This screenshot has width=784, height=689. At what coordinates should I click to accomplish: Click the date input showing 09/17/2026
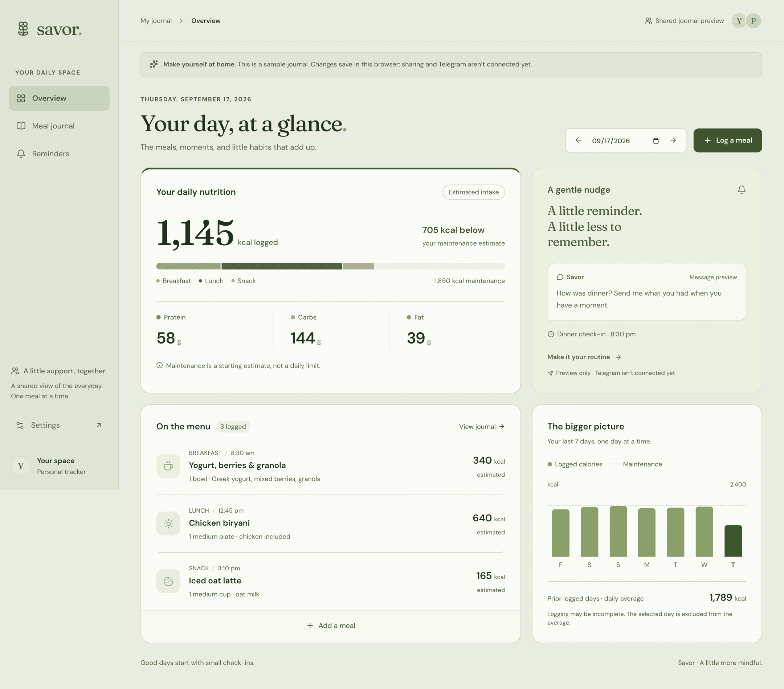pos(626,140)
